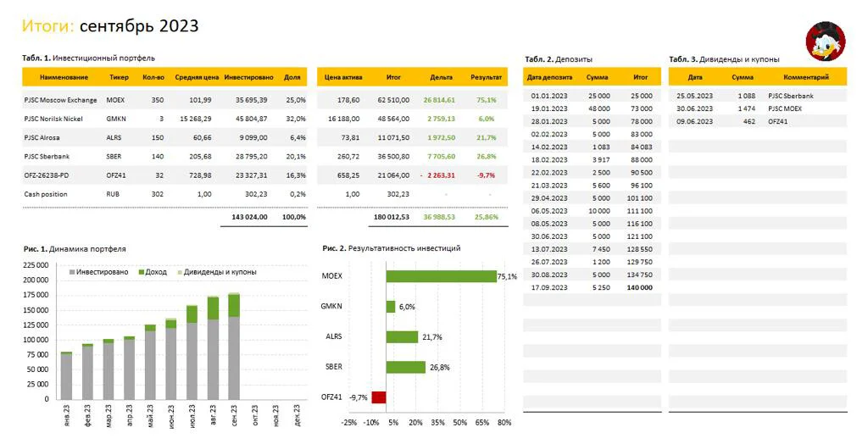
Task: Click the Табл. 3. Дивиденды и купоны caption
Action: click(724, 59)
